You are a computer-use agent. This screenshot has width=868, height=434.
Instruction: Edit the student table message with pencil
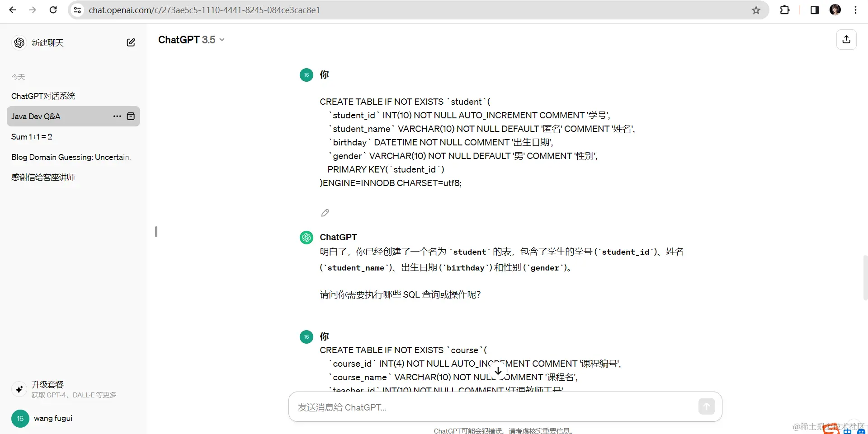coord(325,213)
